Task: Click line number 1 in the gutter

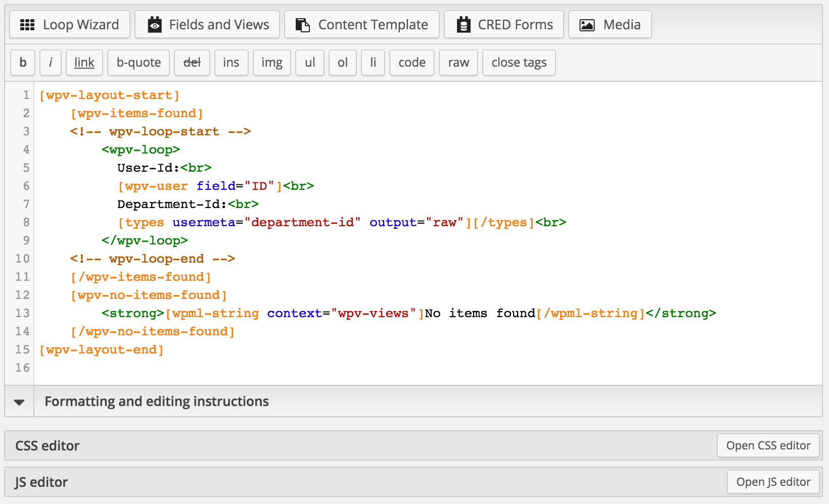Action: click(x=26, y=95)
